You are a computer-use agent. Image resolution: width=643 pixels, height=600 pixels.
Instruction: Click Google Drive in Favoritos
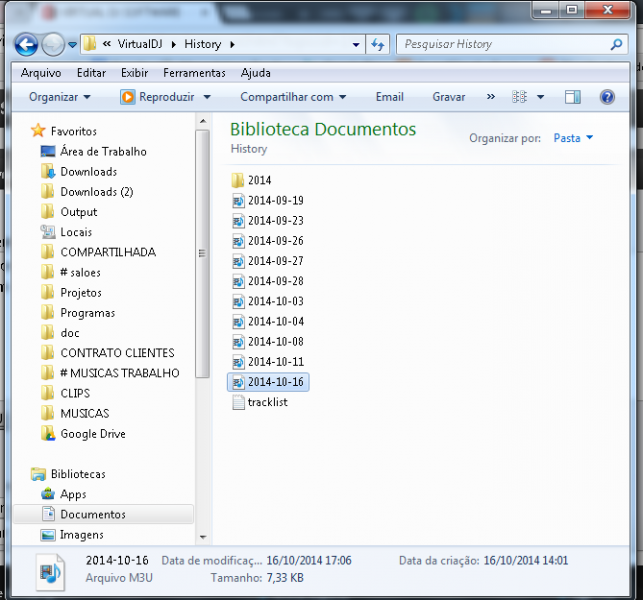coord(92,434)
